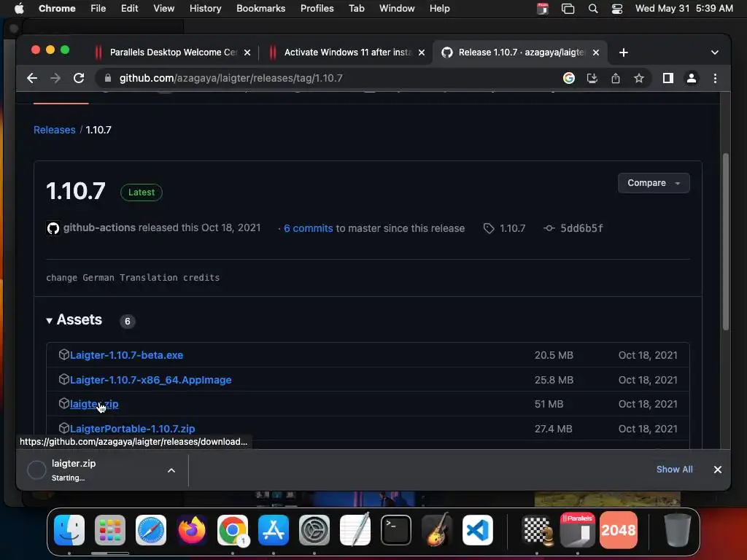Close the Activate Windows 11 tab
Image resolution: width=747 pixels, height=560 pixels.
pyautogui.click(x=422, y=52)
